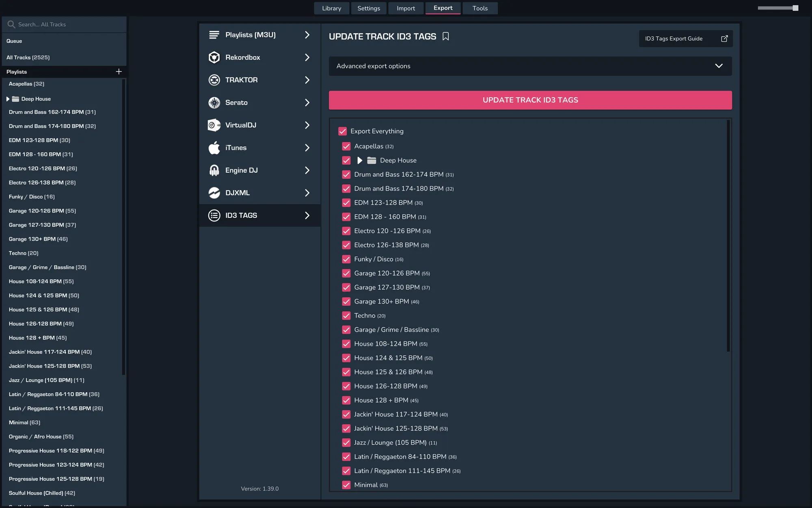The width and height of the screenshot is (812, 508).
Task: Click the TRAKTOR logo icon
Action: click(x=214, y=80)
